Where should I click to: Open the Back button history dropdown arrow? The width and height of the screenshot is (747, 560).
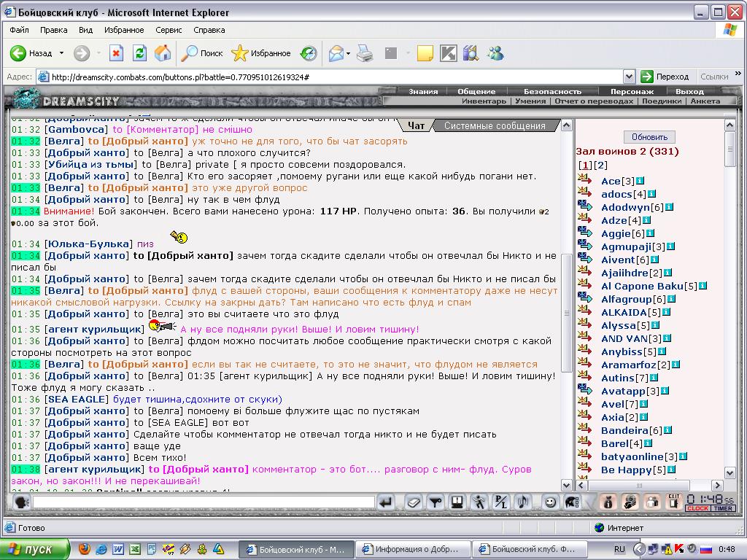61,53
